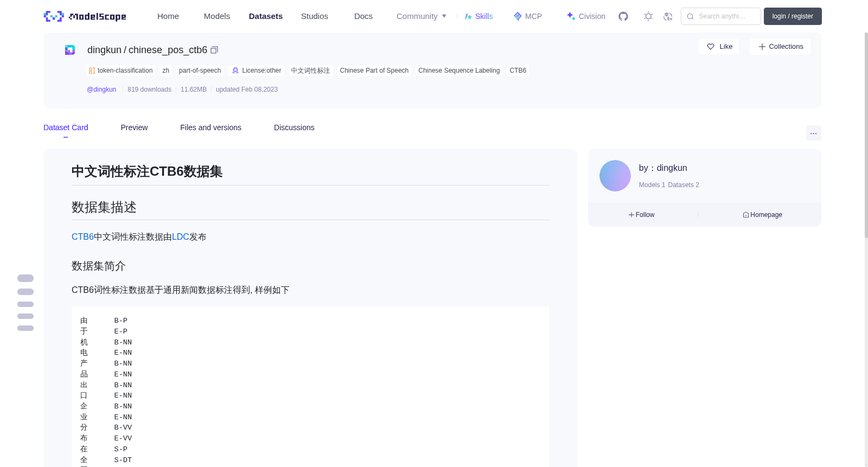Image resolution: width=868 pixels, height=467 pixels.
Task: Click the dataset avatar icon
Action: click(70, 50)
